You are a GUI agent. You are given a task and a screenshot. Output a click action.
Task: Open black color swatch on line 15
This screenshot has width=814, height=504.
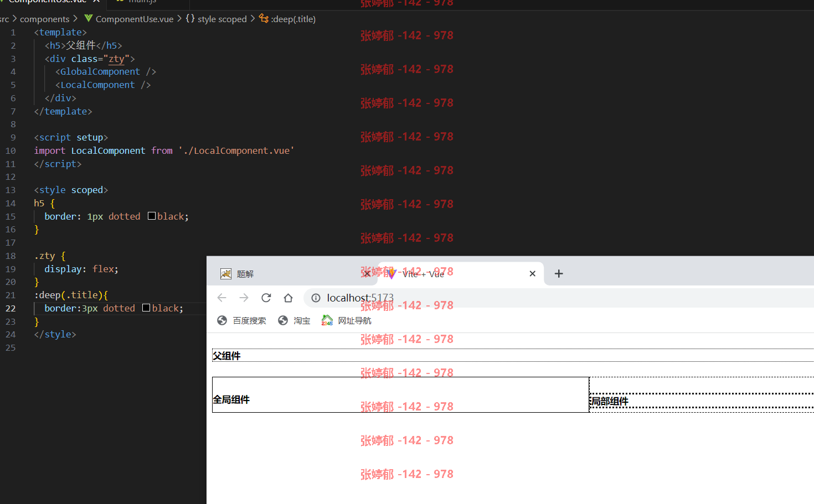(x=152, y=216)
